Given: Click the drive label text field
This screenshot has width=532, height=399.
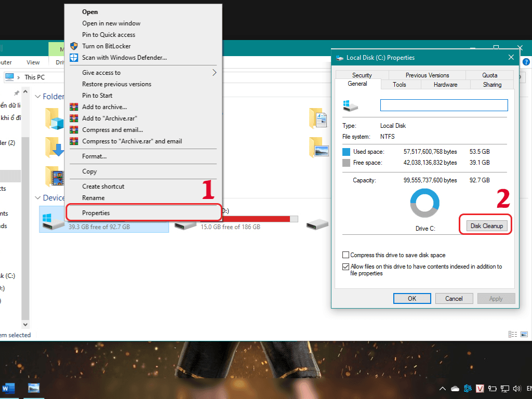Looking at the screenshot, I should (444, 105).
